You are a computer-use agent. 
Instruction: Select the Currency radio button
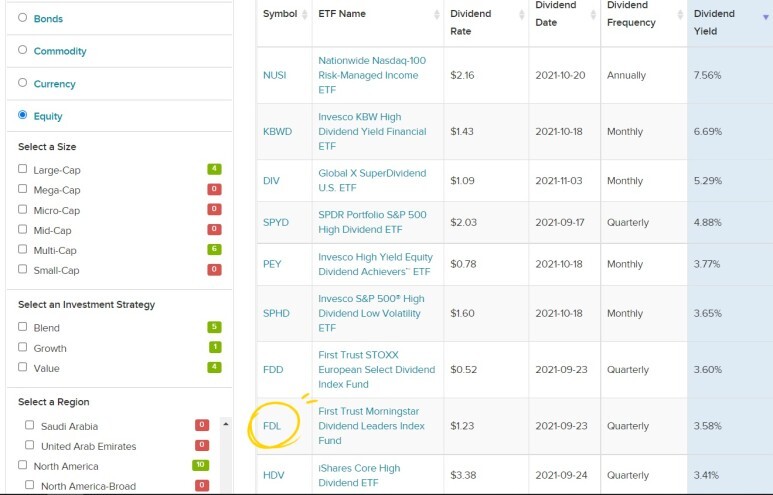22,83
